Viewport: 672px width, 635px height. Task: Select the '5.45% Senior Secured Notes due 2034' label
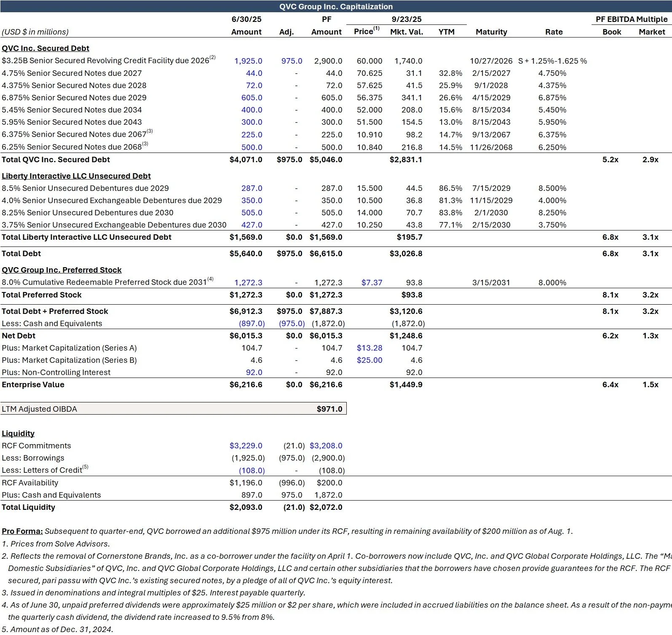coord(72,110)
